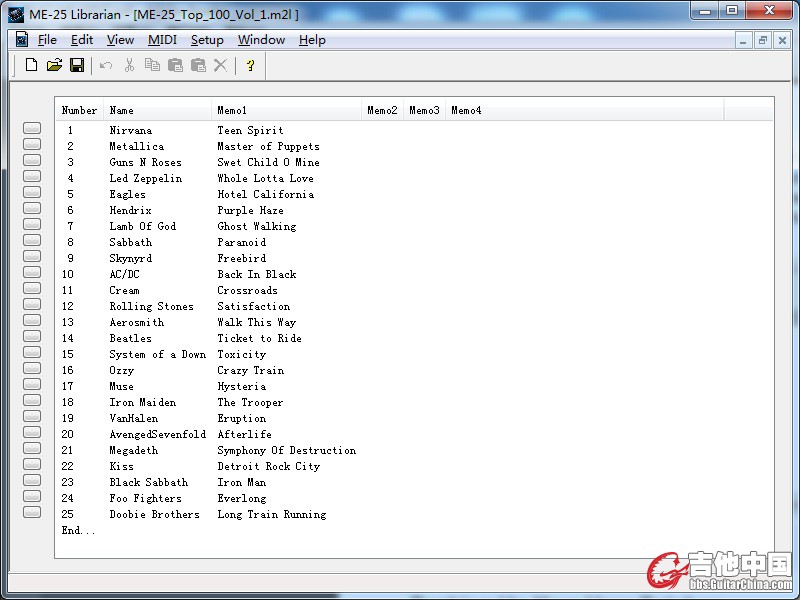
Task: Click the Back In Black memo
Action: 257,274
